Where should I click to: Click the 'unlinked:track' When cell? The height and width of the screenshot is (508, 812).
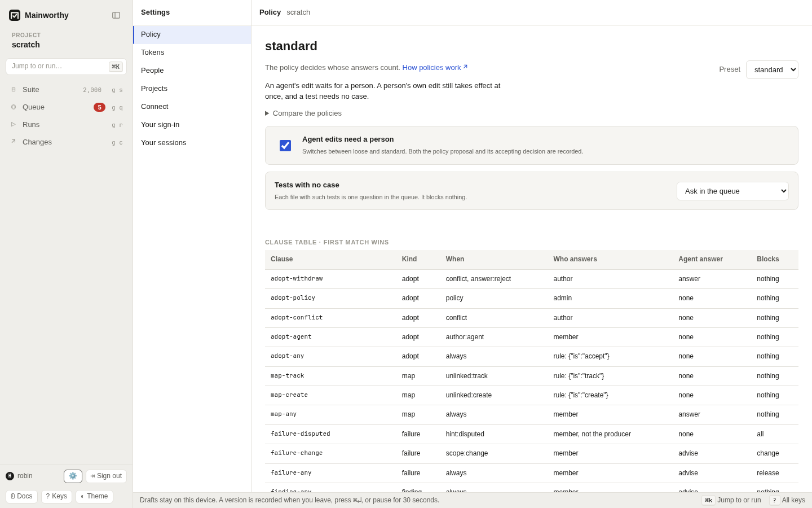(494, 376)
